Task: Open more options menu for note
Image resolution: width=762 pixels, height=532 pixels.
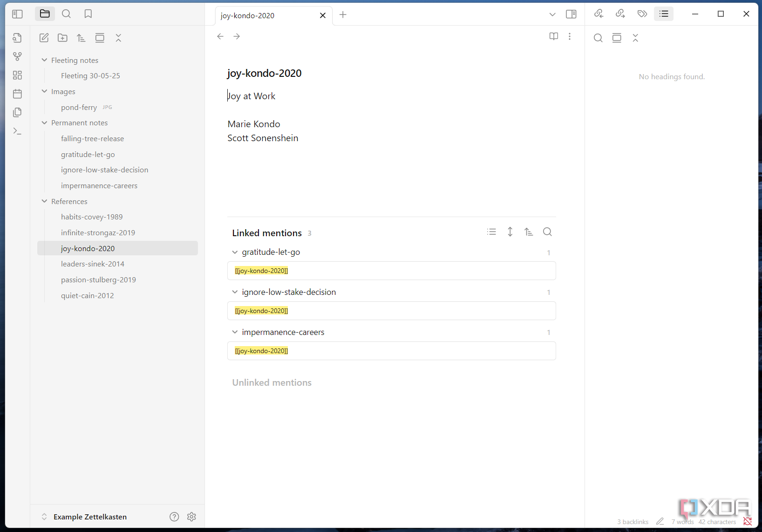Action: point(570,36)
